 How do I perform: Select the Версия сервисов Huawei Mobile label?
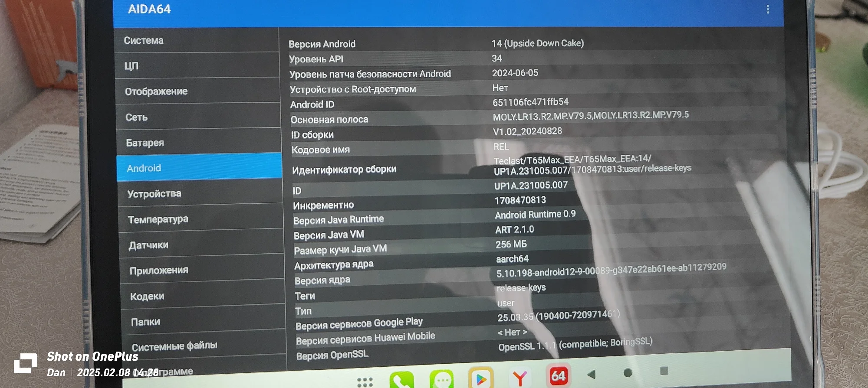click(x=365, y=339)
